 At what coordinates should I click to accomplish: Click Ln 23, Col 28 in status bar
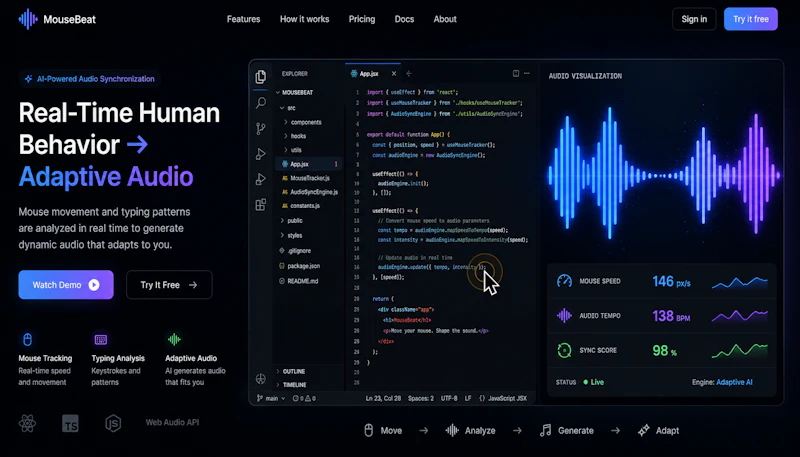click(383, 398)
